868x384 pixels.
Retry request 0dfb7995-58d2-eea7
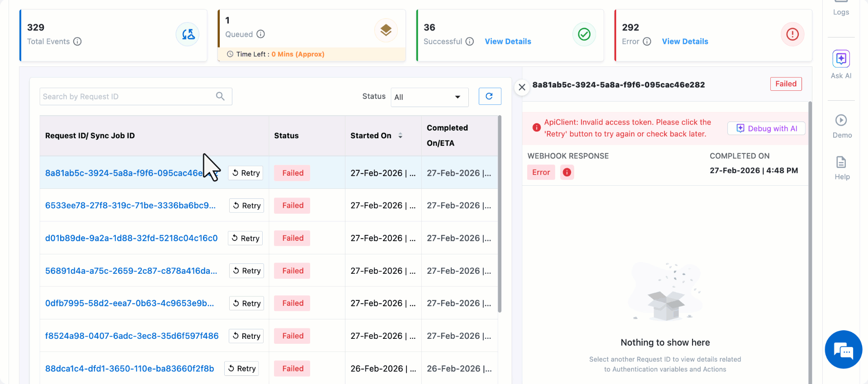246,303
